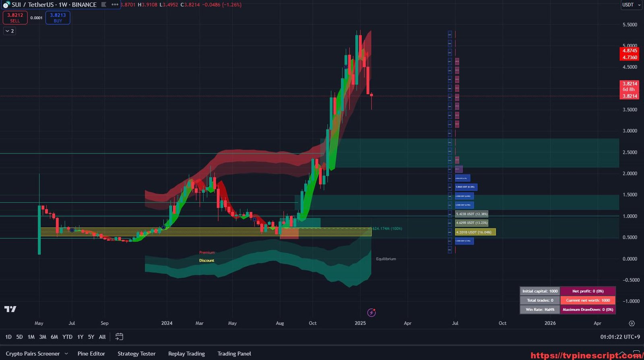Image resolution: width=644 pixels, height=360 pixels.
Task: Open the Replay Trading tab
Action: 186,354
